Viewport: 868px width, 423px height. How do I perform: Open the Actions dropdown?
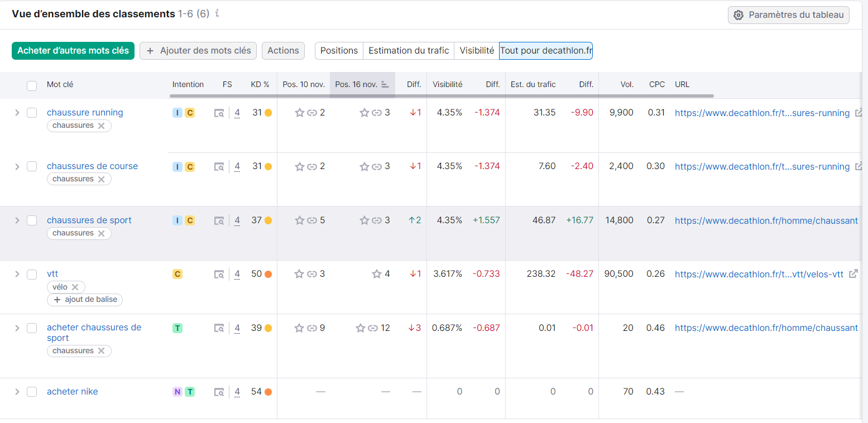point(283,51)
